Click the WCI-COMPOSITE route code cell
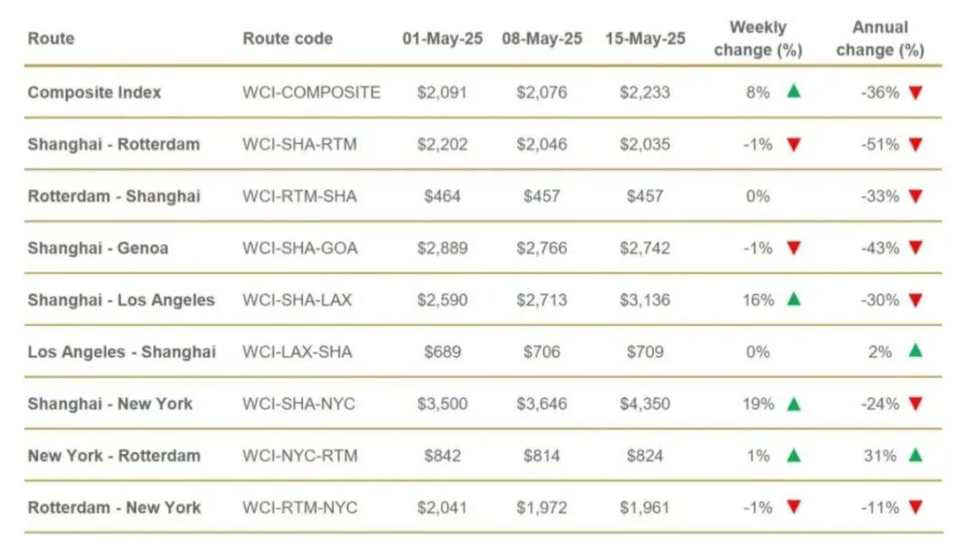 pyautogui.click(x=311, y=92)
